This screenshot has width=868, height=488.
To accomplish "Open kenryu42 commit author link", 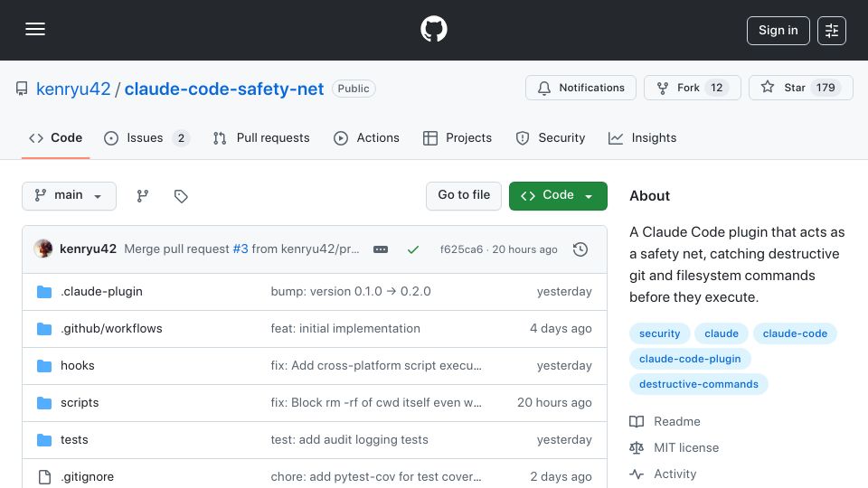I will [88, 249].
